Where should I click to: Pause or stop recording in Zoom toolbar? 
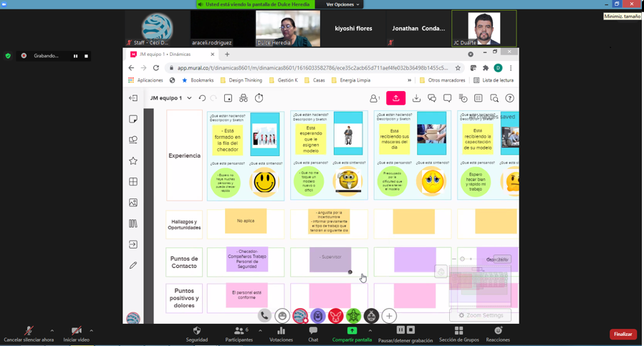[405, 334]
